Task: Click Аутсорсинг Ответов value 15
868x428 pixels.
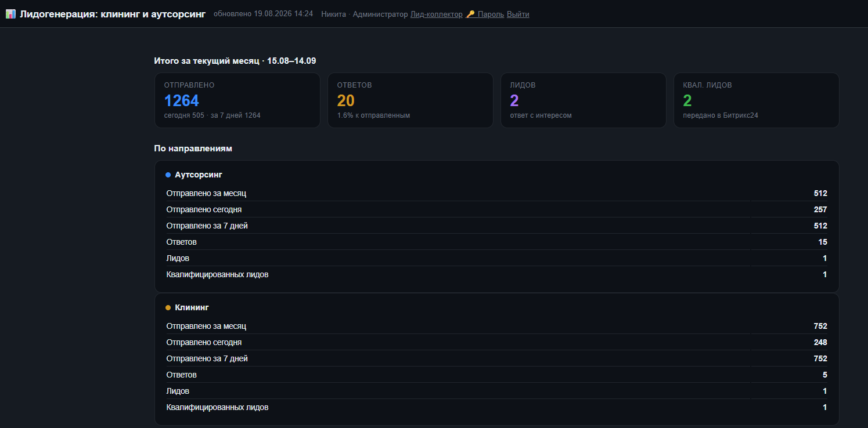Action: pos(823,242)
